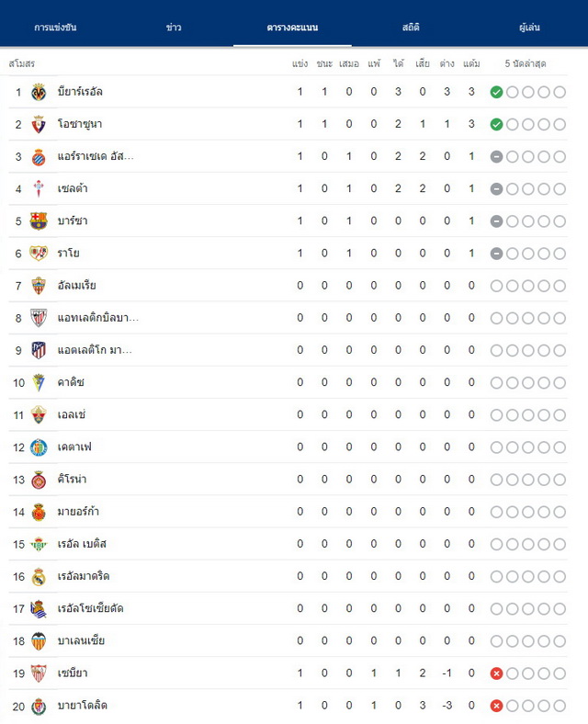The height and width of the screenshot is (724, 588).
Task: Select the Barcelona club crest
Action: point(39,221)
